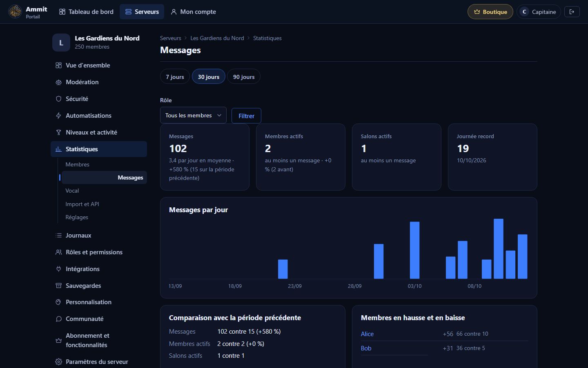The image size is (588, 368).
Task: Click the Filtrer button
Action: tap(246, 116)
